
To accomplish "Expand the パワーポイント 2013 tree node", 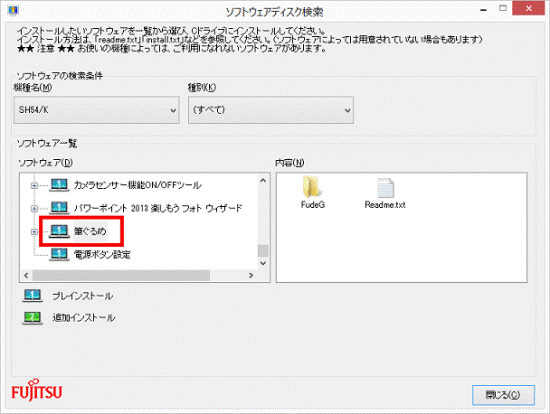I will [34, 208].
